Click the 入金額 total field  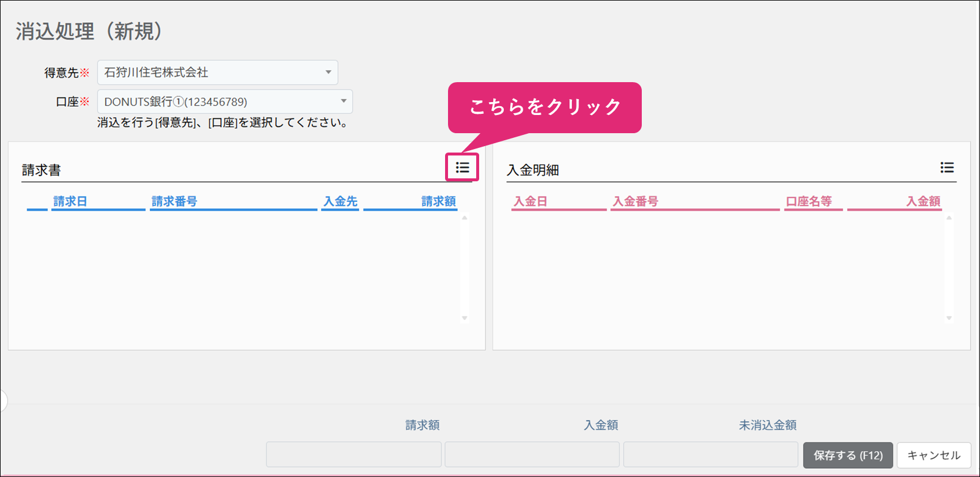click(x=532, y=455)
